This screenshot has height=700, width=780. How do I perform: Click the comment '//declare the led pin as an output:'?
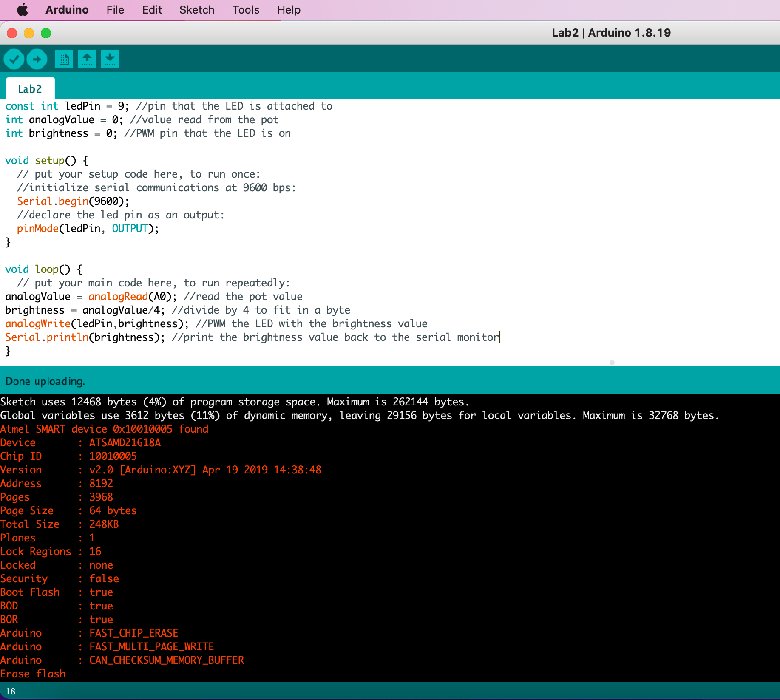(x=121, y=215)
